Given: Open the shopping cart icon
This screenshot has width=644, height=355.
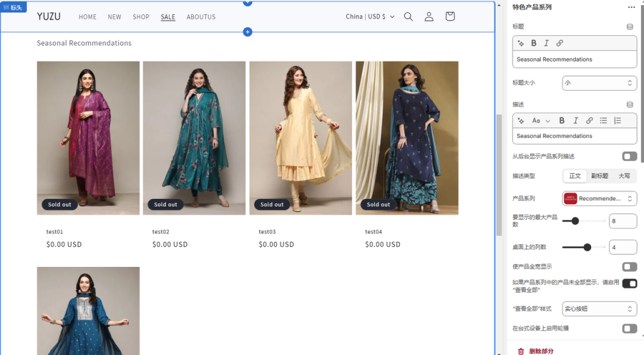Looking at the screenshot, I should 450,16.
